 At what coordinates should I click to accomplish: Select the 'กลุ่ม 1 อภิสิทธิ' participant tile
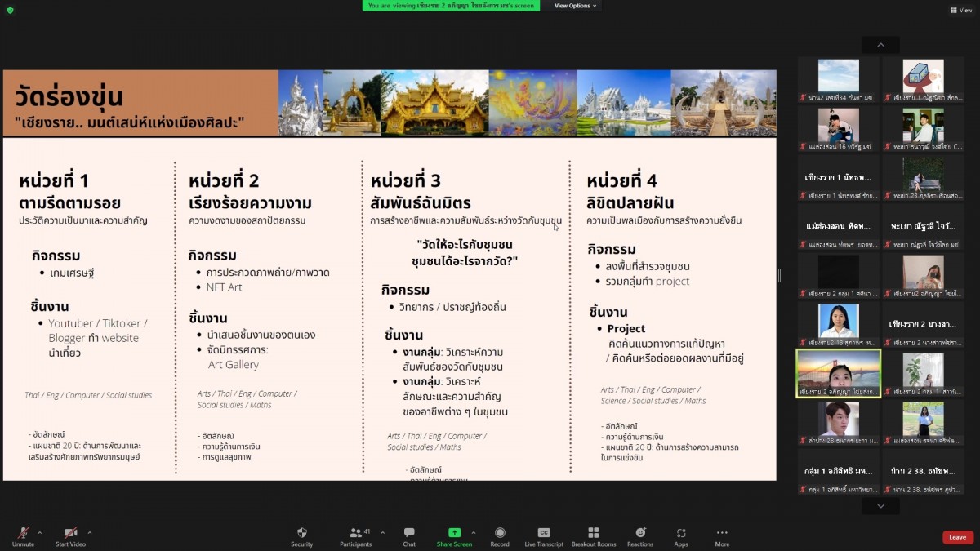pos(839,471)
